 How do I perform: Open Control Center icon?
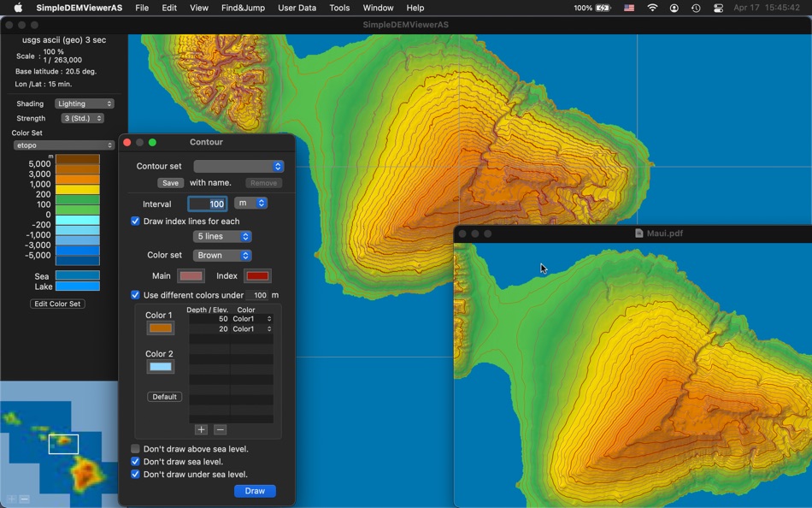click(718, 8)
